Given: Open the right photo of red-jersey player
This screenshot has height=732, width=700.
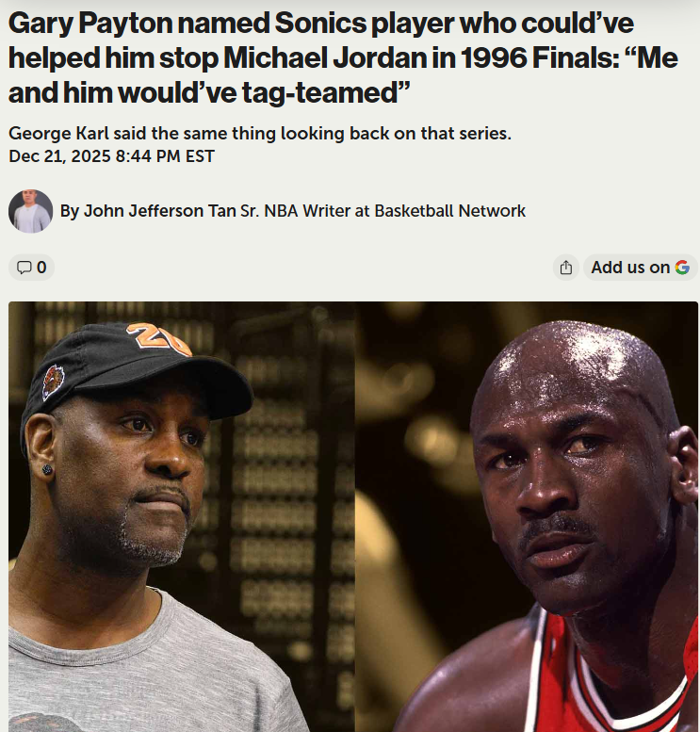Looking at the screenshot, I should [527, 516].
